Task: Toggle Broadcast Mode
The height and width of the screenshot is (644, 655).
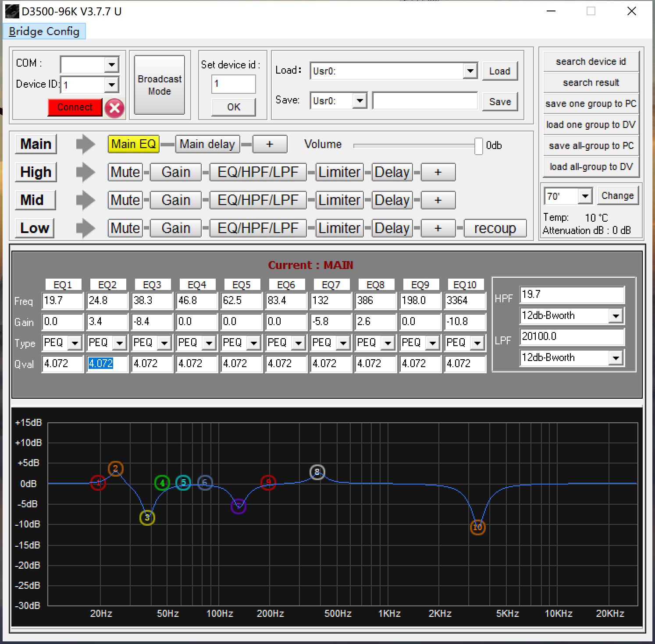Action: point(160,85)
